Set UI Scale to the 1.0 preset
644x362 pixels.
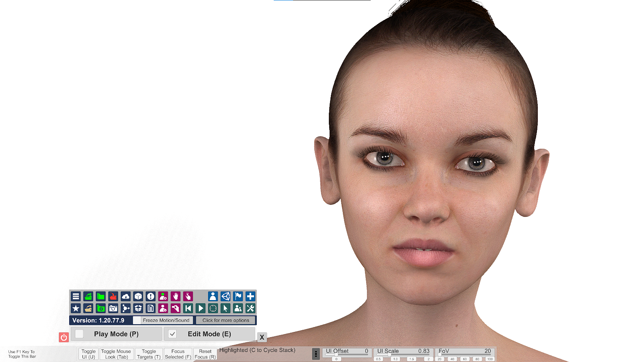pos(395,359)
